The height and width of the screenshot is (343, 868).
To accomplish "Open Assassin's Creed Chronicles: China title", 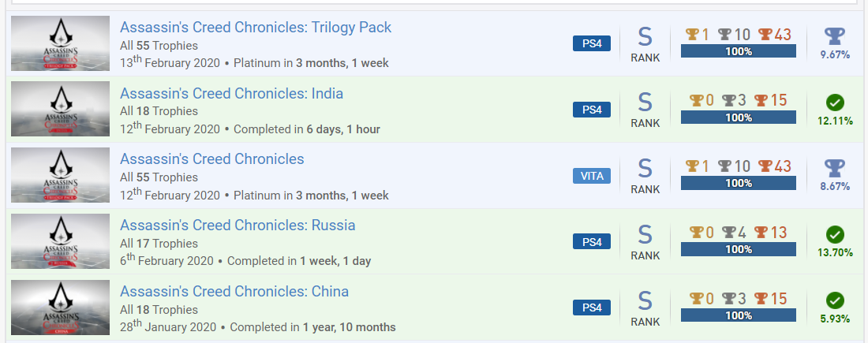I will coord(234,291).
